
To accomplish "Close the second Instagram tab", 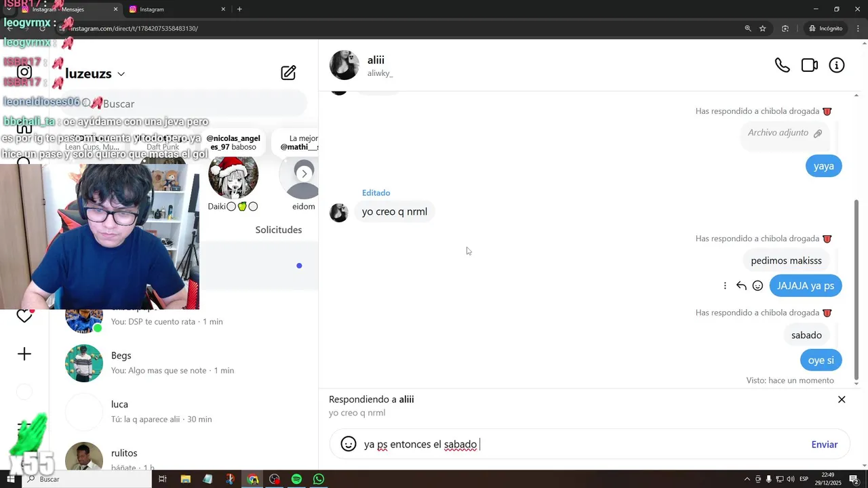I will click(223, 9).
